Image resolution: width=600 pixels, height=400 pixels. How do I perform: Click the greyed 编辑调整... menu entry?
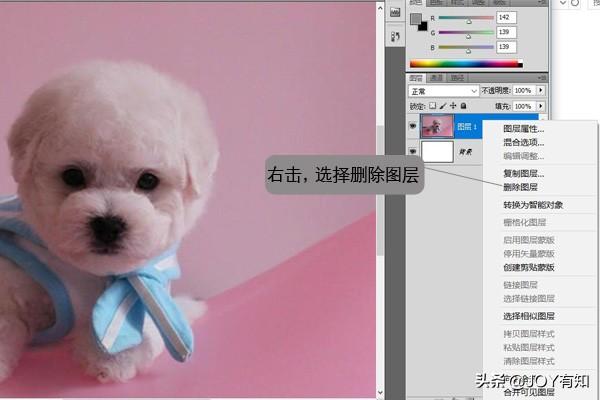point(523,156)
